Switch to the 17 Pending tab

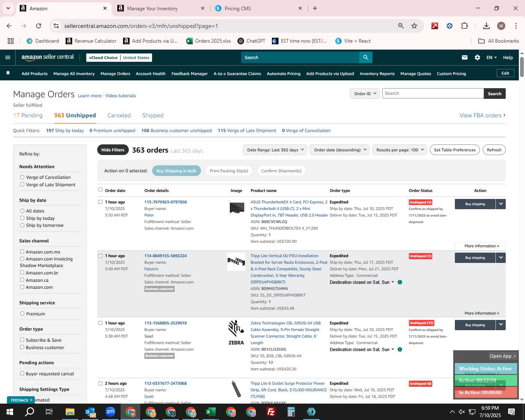tap(28, 115)
